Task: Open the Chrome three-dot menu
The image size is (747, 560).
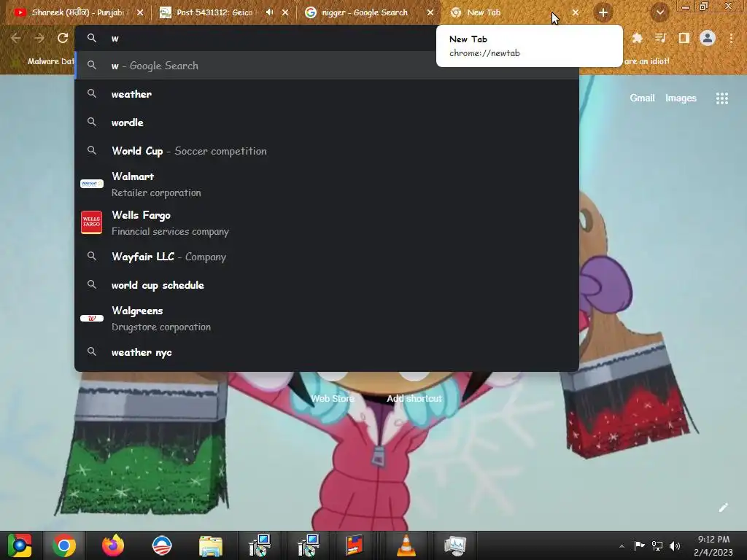Action: click(x=731, y=38)
